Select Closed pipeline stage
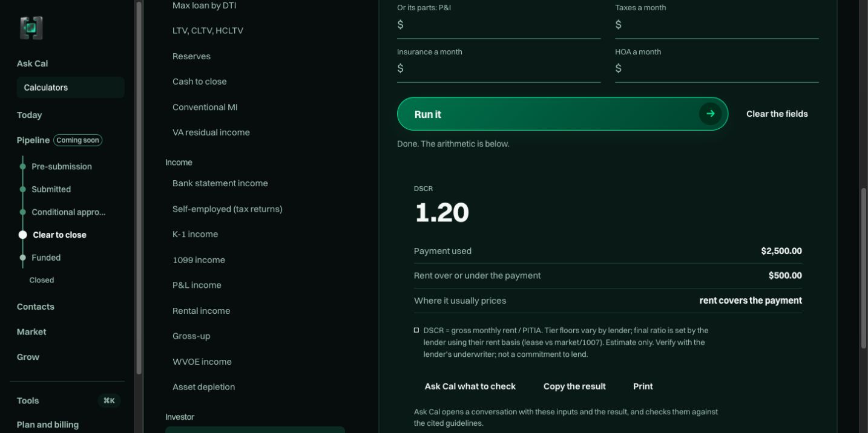The width and height of the screenshot is (868, 433). [x=42, y=280]
